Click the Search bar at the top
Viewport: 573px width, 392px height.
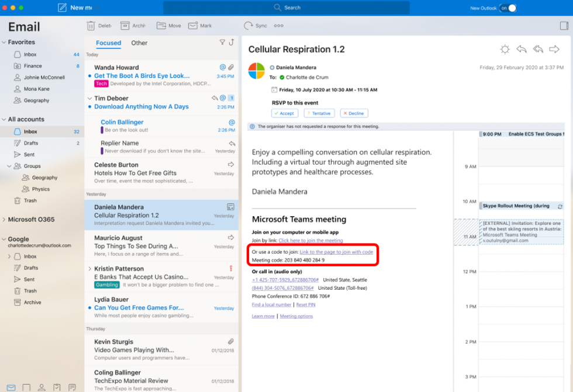286,8
